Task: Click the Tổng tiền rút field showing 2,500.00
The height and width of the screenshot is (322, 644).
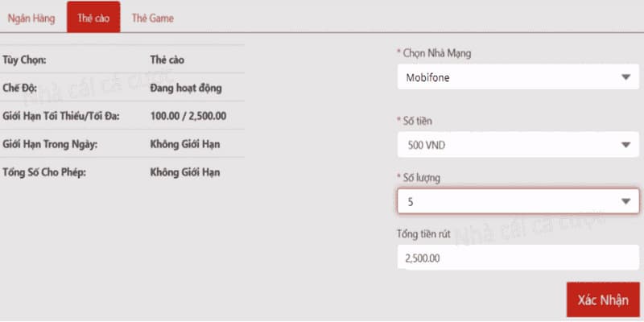Action: [x=518, y=258]
